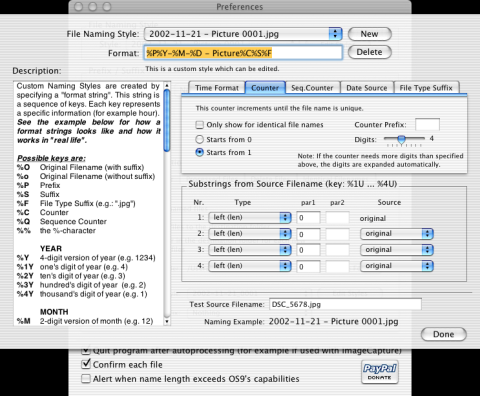This screenshot has height=396, width=480.
Task: Click the '%O Original Filename (with suffix)' line
Action: point(81,167)
